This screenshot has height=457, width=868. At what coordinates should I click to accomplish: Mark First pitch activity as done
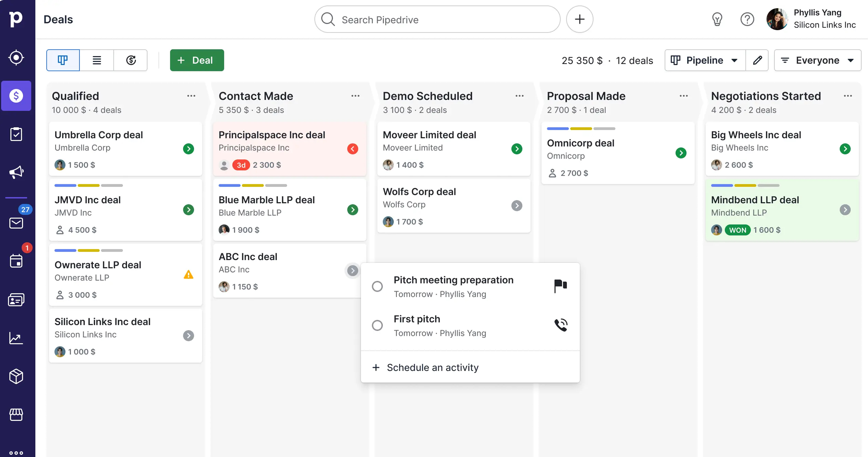pos(377,326)
